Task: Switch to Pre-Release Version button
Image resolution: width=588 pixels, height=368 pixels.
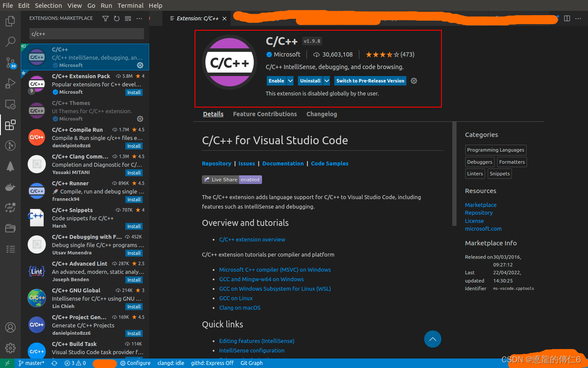Action: pos(371,81)
